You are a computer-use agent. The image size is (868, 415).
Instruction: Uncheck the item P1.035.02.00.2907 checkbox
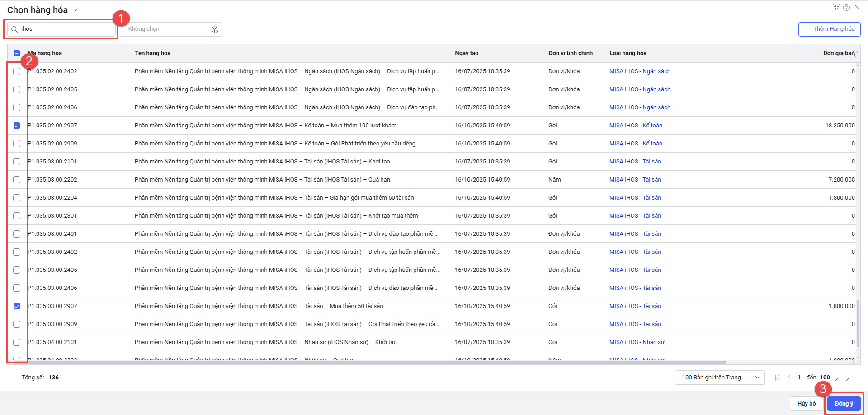(17, 126)
